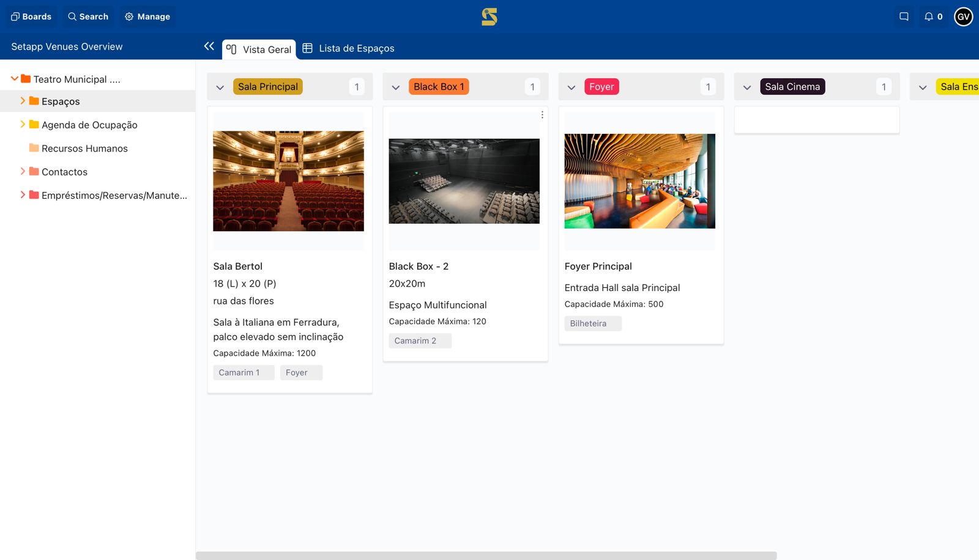Image resolution: width=979 pixels, height=560 pixels.
Task: Click the Recursos Humanos folder icon
Action: tap(34, 148)
